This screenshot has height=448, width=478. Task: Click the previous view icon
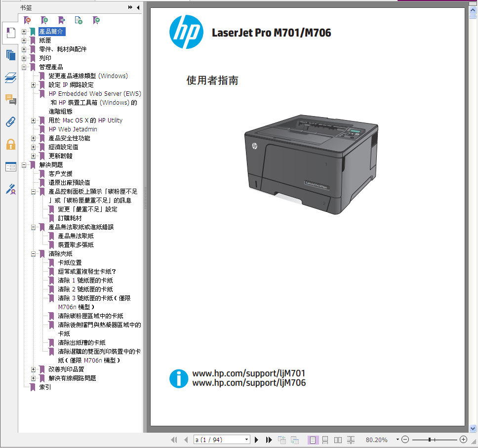281,440
